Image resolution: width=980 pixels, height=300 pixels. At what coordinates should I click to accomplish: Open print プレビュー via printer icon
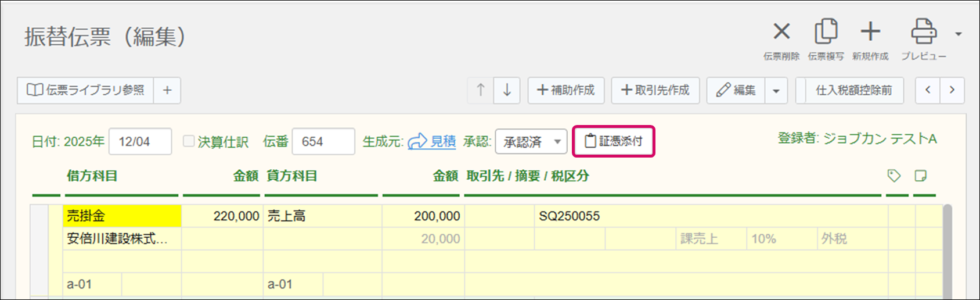[x=923, y=32]
